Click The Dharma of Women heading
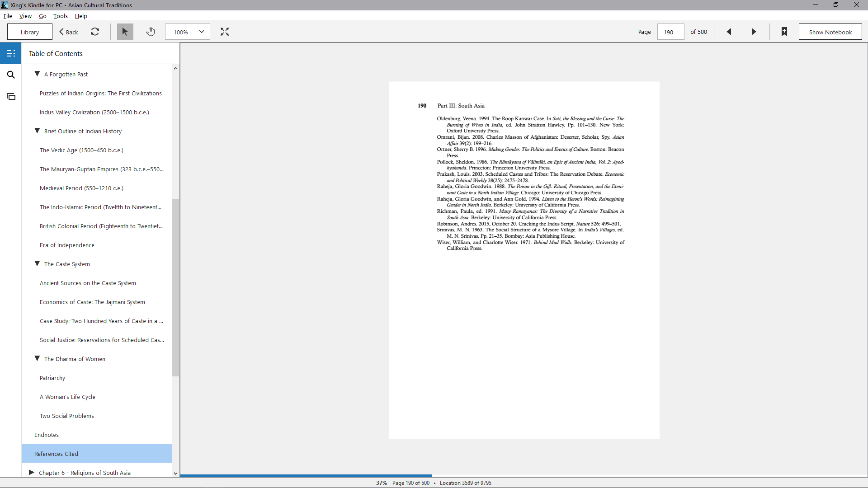This screenshot has height=488, width=868. click(x=75, y=359)
